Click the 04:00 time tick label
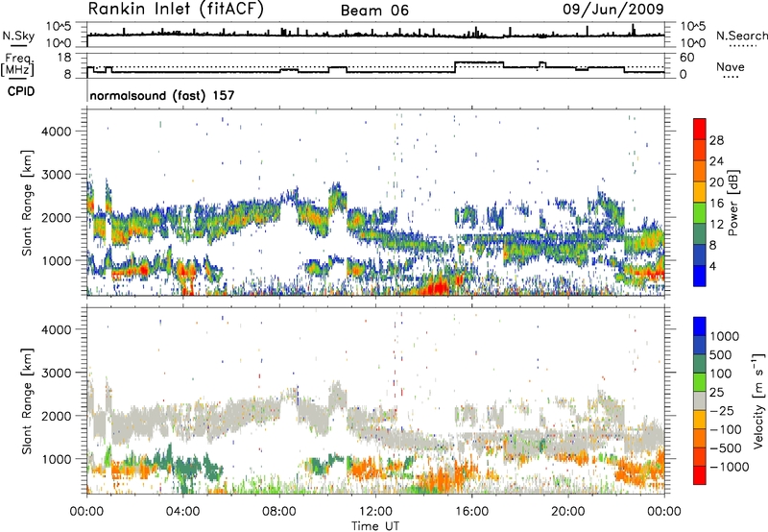Screen dimensions: 768x532 tap(182, 512)
